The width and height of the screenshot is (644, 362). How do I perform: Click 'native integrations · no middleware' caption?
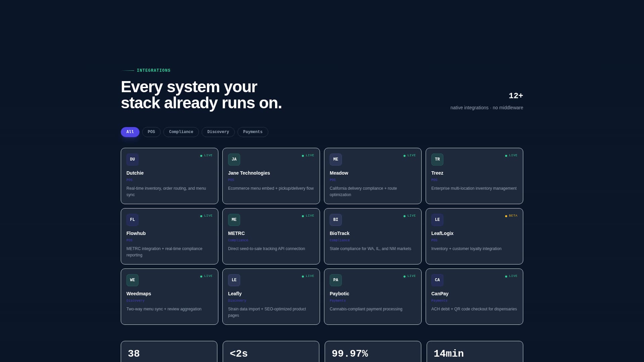click(487, 108)
